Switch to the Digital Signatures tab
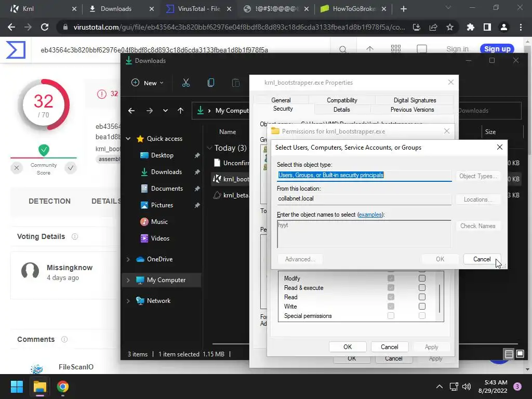 tap(415, 100)
